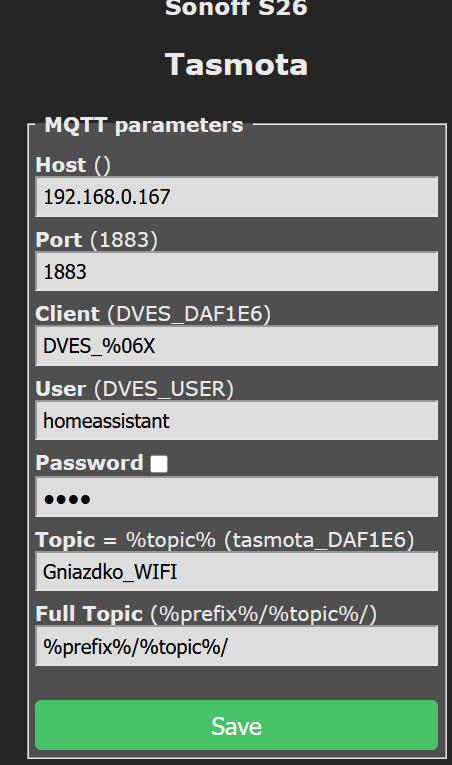
Task: Select the Port input field with 1883
Action: click(236, 272)
